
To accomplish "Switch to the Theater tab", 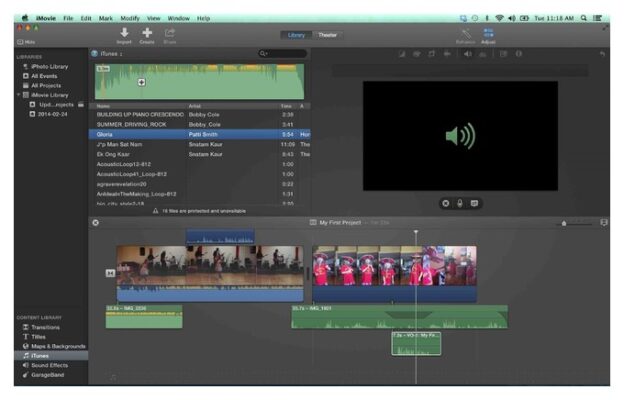I will [x=328, y=35].
